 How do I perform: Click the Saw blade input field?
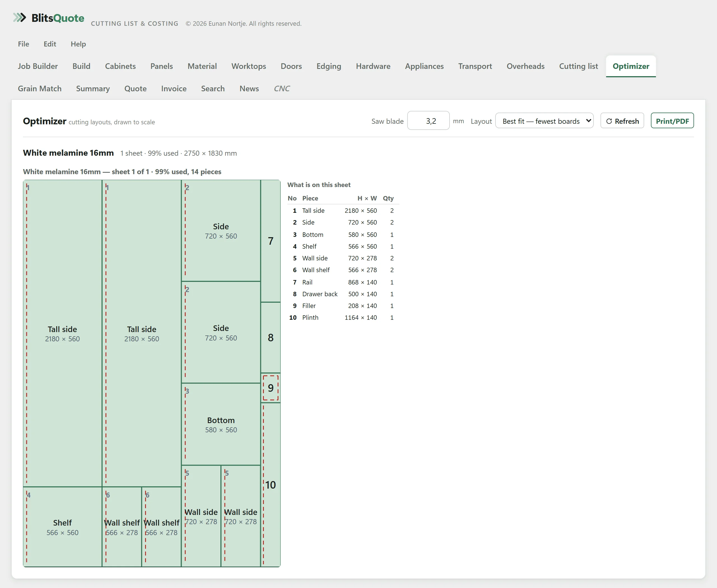(x=428, y=121)
